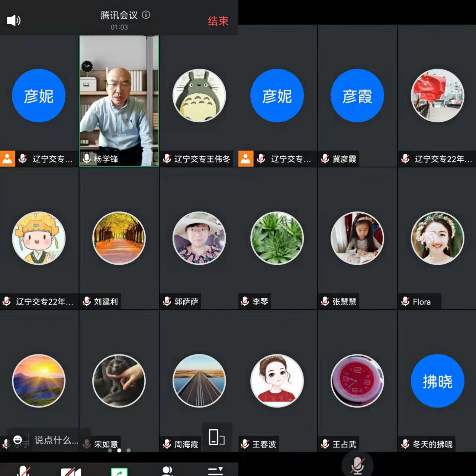Select the first page indicator dot
The image size is (476, 476).
click(110, 450)
